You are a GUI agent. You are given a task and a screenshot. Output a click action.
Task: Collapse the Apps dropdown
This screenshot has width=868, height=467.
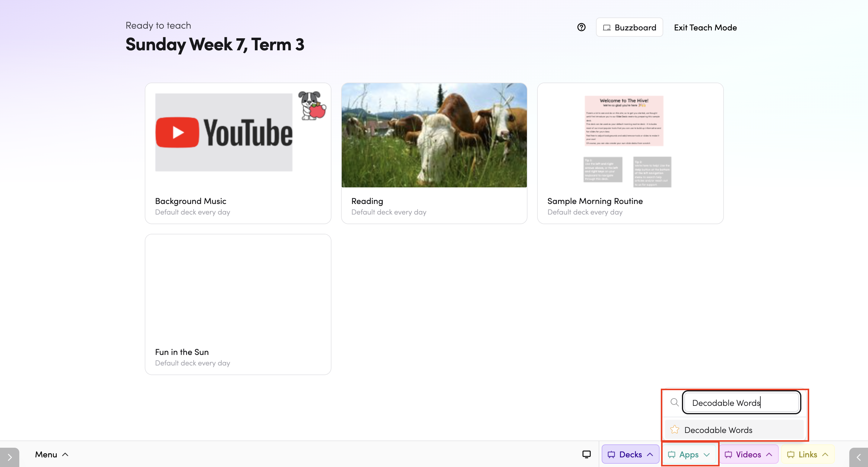tap(689, 454)
